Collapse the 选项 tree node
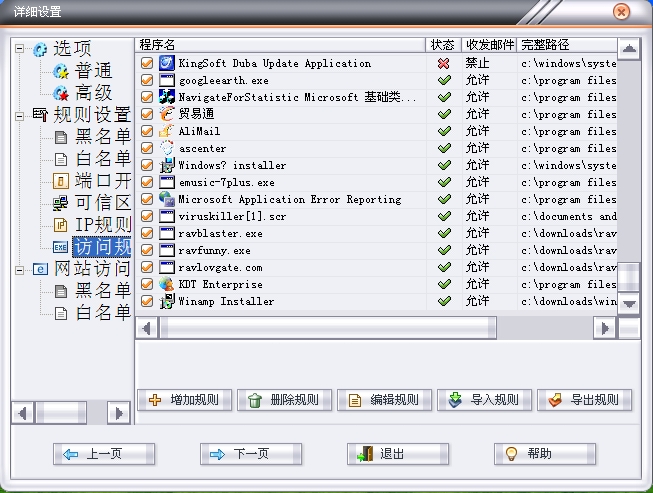The width and height of the screenshot is (653, 493). (19, 49)
